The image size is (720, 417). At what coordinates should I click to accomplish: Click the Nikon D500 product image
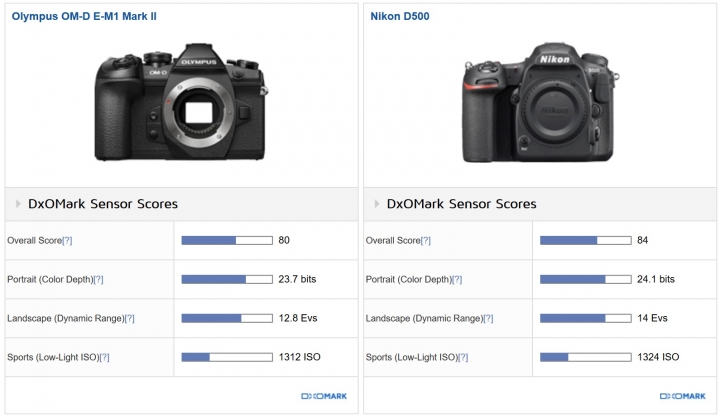pyautogui.click(x=540, y=102)
